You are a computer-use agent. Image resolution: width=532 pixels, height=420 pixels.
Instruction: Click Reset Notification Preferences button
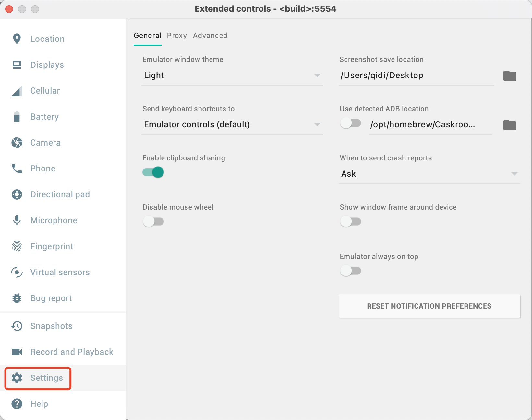coord(429,306)
